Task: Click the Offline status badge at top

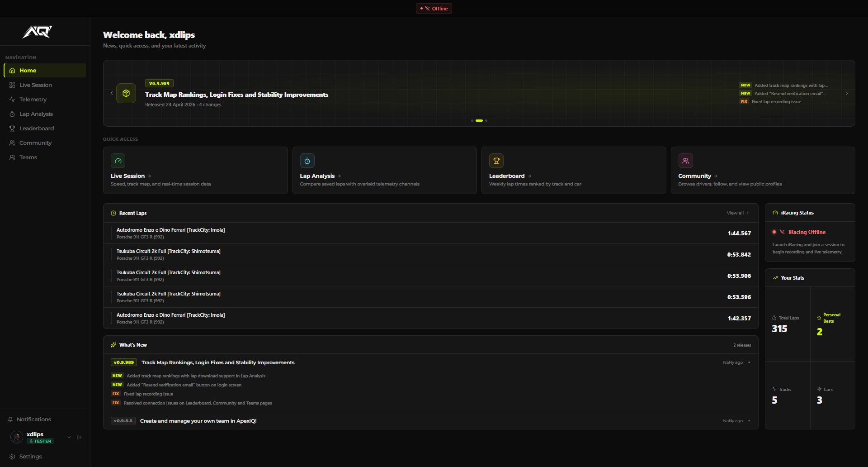Action: [x=434, y=9]
